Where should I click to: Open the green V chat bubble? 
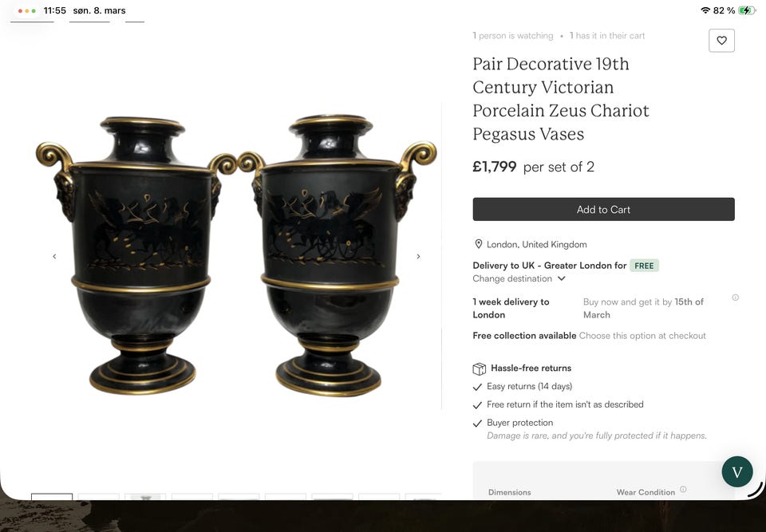(x=737, y=471)
